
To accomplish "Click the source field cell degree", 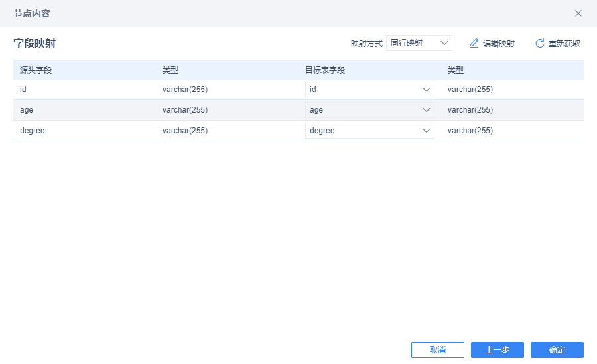I will [x=33, y=131].
